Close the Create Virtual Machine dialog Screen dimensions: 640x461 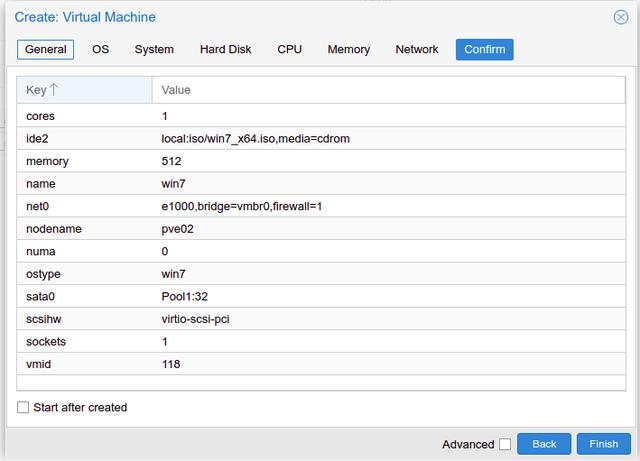[621, 17]
